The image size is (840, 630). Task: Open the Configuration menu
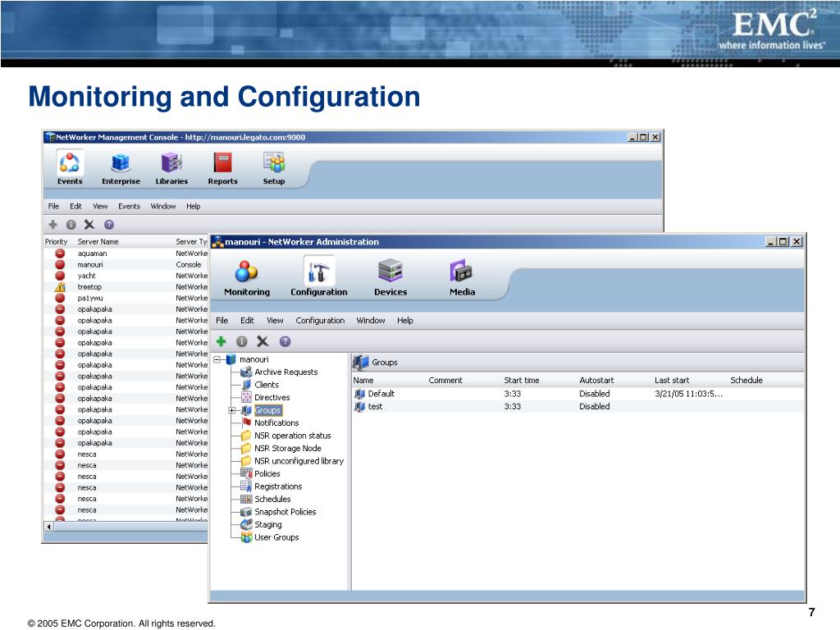click(320, 321)
